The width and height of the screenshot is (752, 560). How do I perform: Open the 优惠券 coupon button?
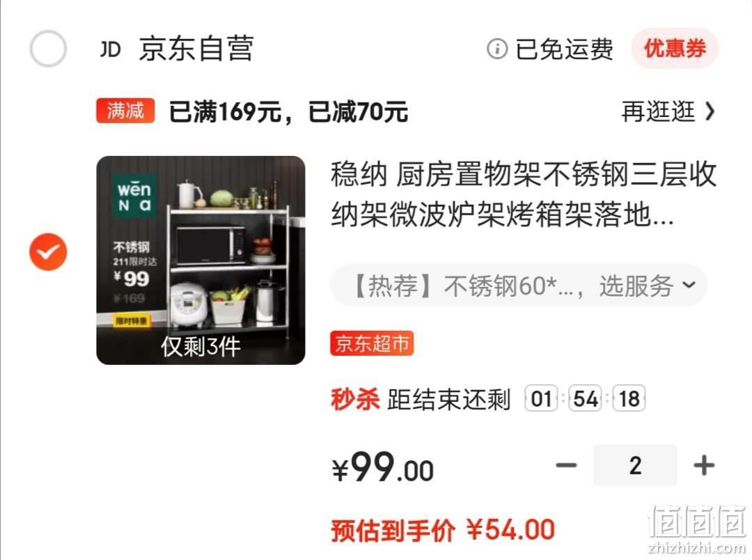click(675, 49)
